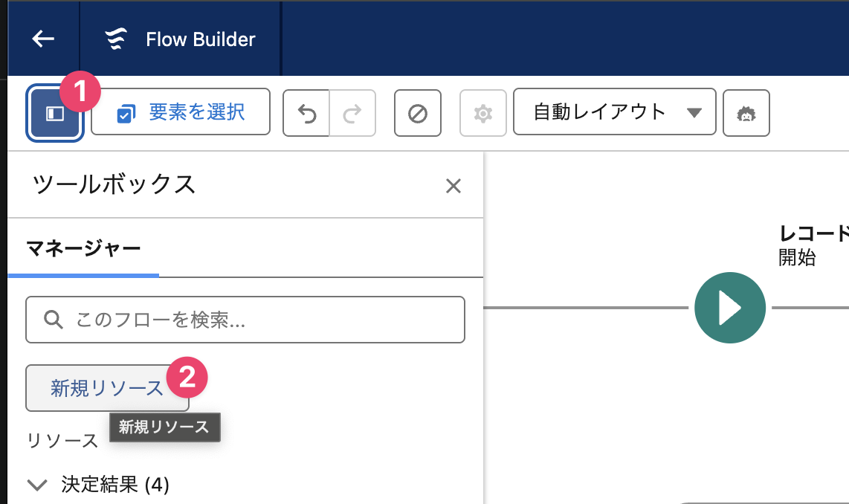Open flow settings gear icon
The width and height of the screenshot is (849, 504).
pyautogui.click(x=483, y=113)
